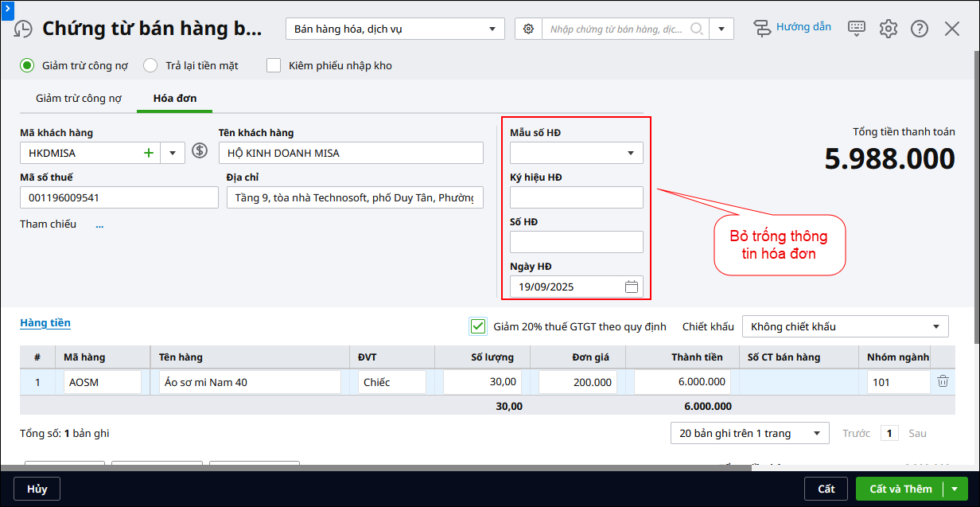The height and width of the screenshot is (507, 980).
Task: Open the settings gear in the header
Action: (889, 29)
